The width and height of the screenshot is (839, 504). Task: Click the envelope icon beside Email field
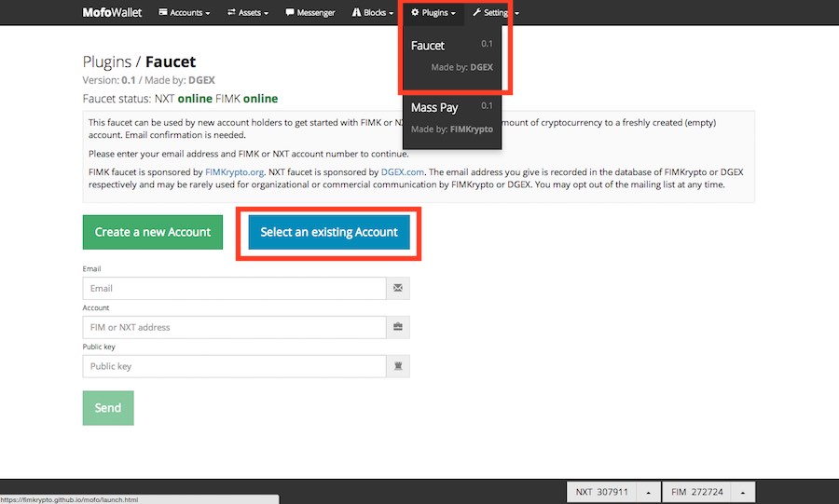(x=397, y=288)
